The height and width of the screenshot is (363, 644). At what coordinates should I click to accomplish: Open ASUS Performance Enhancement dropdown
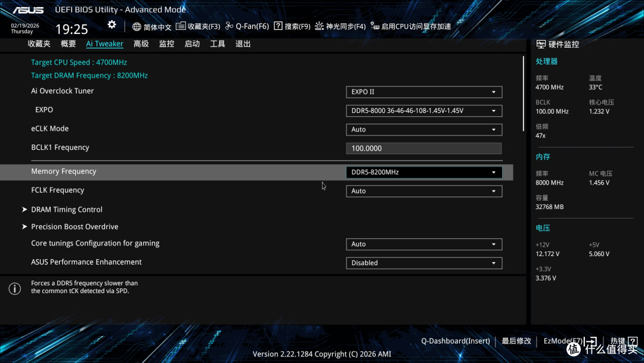pyautogui.click(x=424, y=263)
